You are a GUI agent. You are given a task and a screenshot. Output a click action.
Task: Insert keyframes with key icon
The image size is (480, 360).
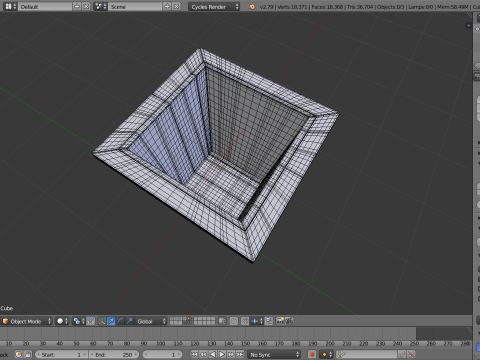tap(402, 354)
